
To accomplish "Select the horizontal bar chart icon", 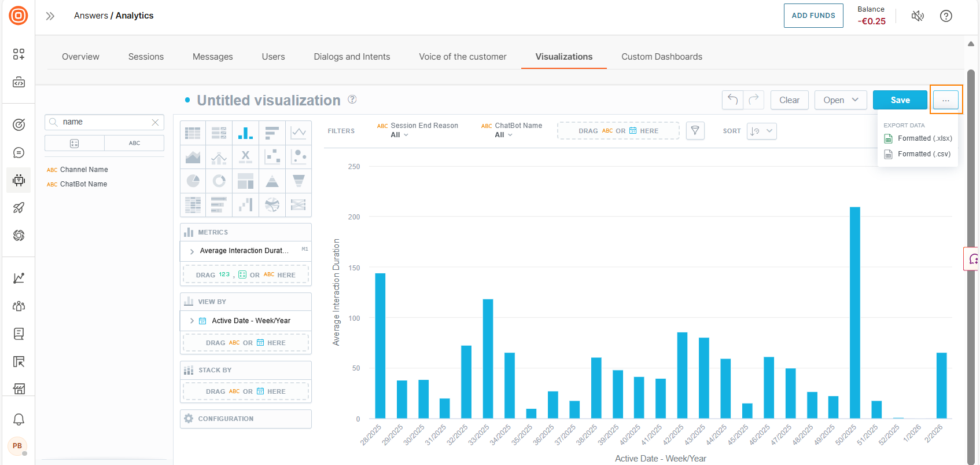I will [272, 133].
